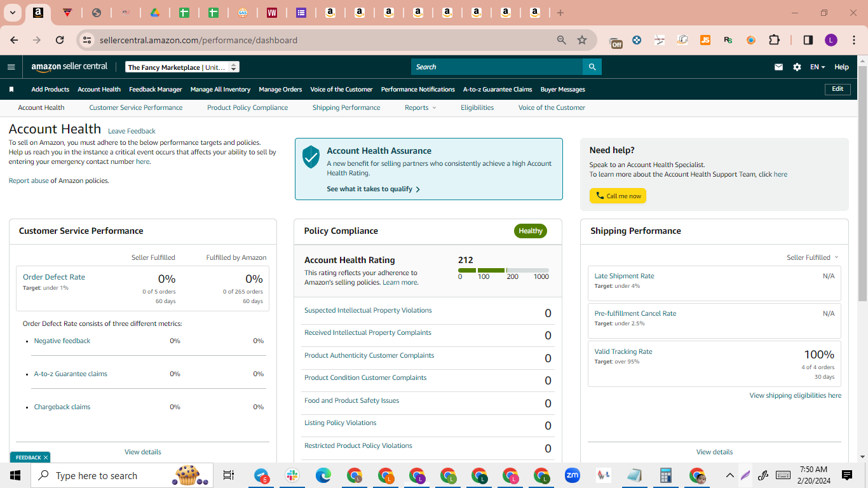Open Manage All Inventory in navigation bar
868x488 pixels.
[x=220, y=90]
